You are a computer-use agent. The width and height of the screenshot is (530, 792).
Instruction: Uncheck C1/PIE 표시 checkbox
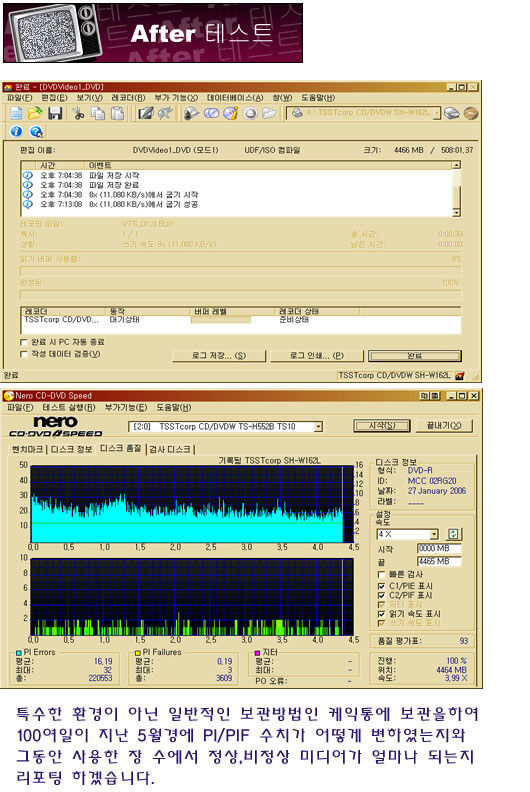(x=381, y=586)
